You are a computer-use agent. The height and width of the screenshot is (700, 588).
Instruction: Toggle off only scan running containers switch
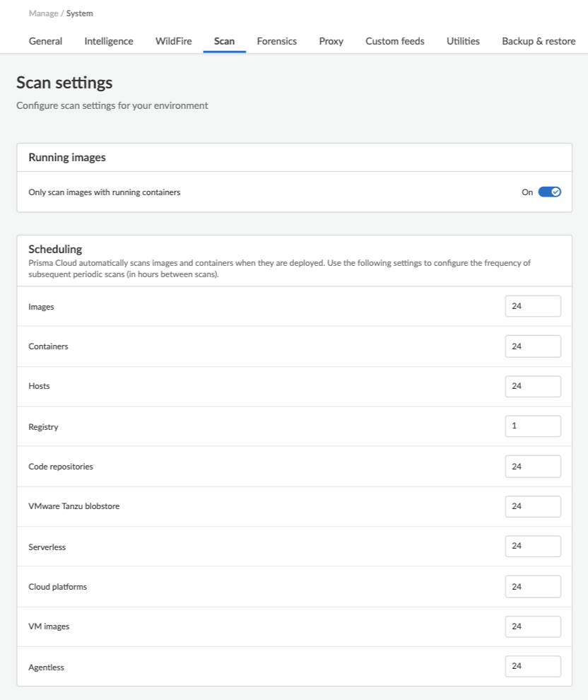pos(549,192)
